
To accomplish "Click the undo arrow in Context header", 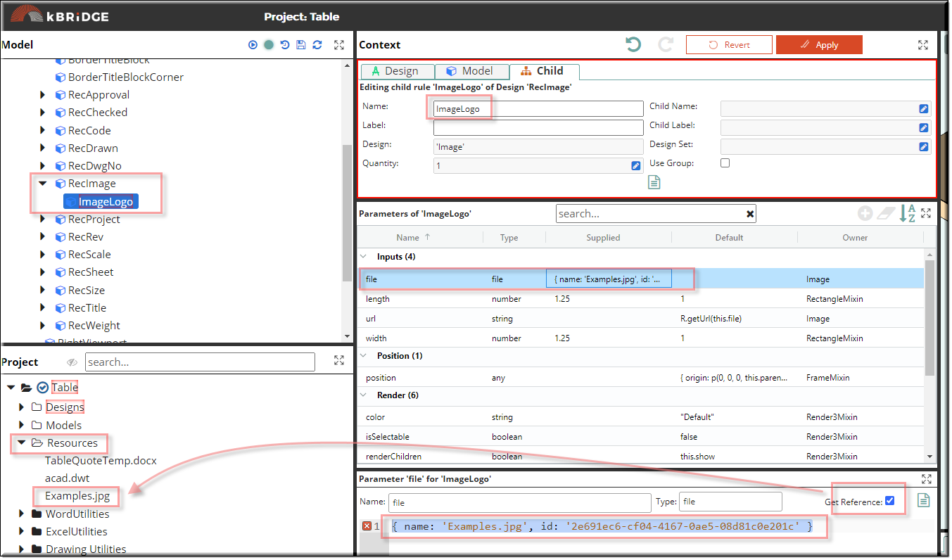I will point(633,44).
